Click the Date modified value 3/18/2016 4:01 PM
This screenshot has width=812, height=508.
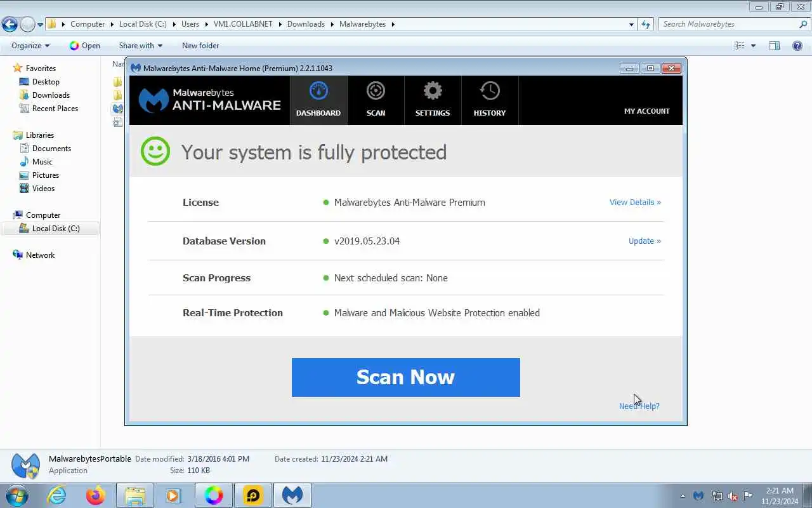pos(218,459)
